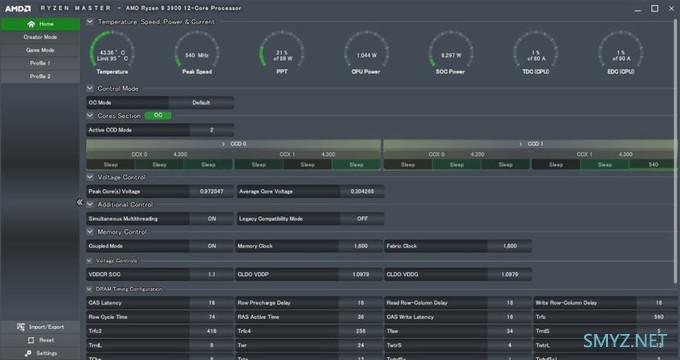Collapse DRAM Timing Configuration subsection
680x360 pixels.
(x=89, y=289)
